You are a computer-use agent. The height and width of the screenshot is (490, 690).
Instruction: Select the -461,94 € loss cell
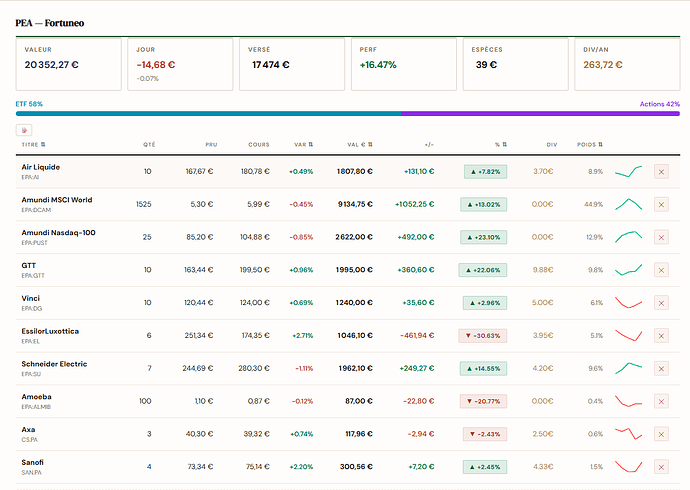coord(417,335)
